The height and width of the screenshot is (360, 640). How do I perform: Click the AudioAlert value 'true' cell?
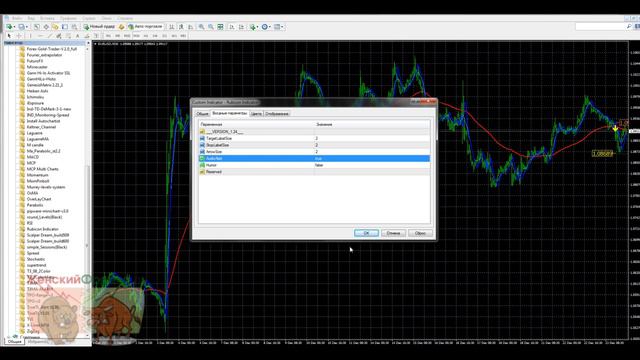point(372,158)
